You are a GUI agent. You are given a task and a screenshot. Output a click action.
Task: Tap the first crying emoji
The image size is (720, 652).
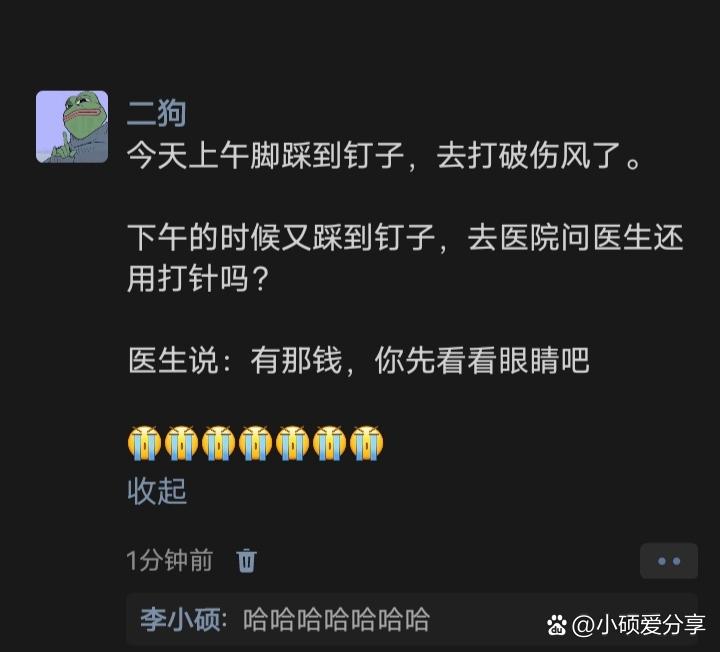144,443
